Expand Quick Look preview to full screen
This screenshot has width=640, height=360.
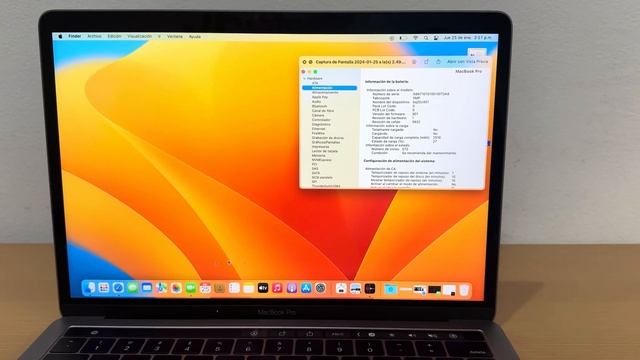pos(310,62)
